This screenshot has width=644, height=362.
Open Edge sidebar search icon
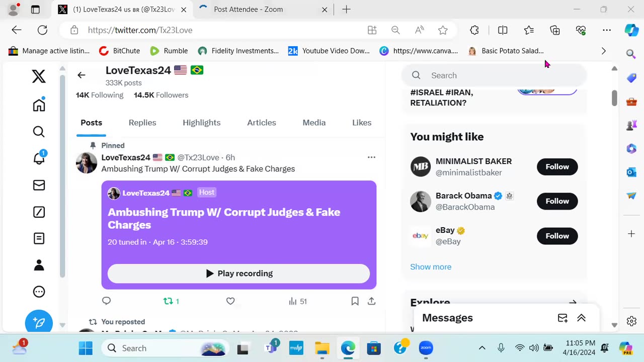tap(631, 54)
